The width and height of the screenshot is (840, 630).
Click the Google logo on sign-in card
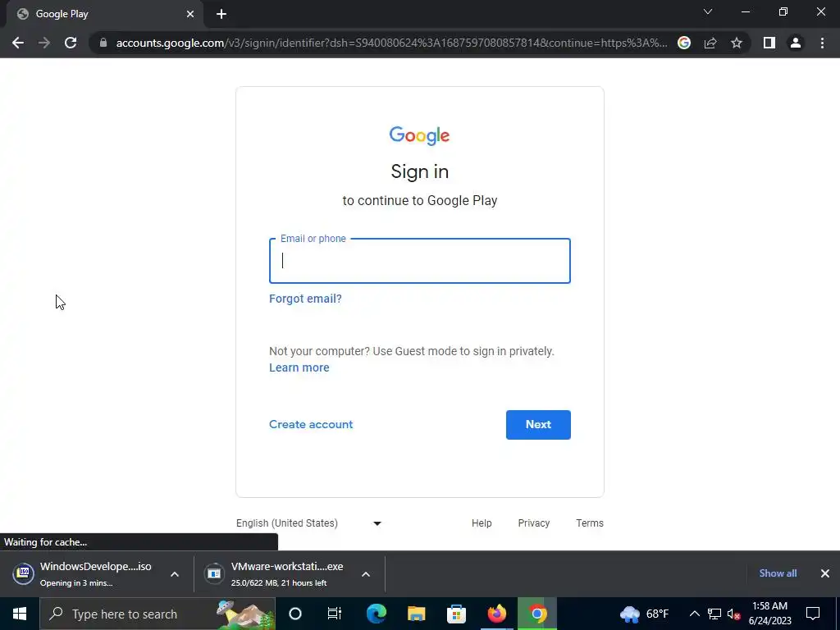[419, 135]
